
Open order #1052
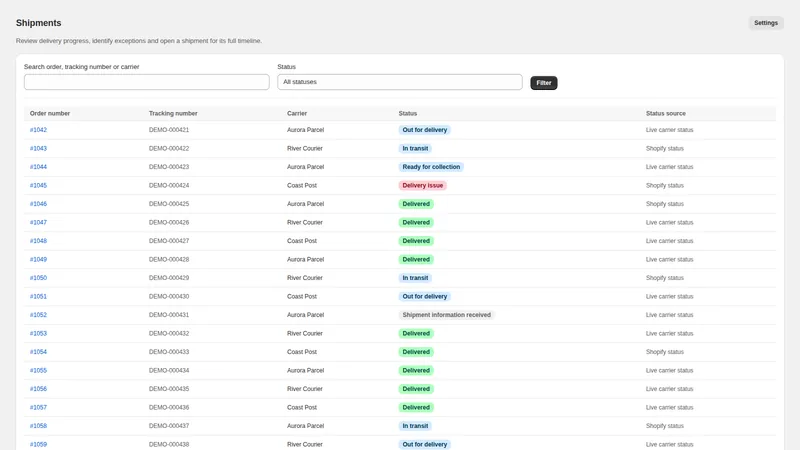click(38, 315)
